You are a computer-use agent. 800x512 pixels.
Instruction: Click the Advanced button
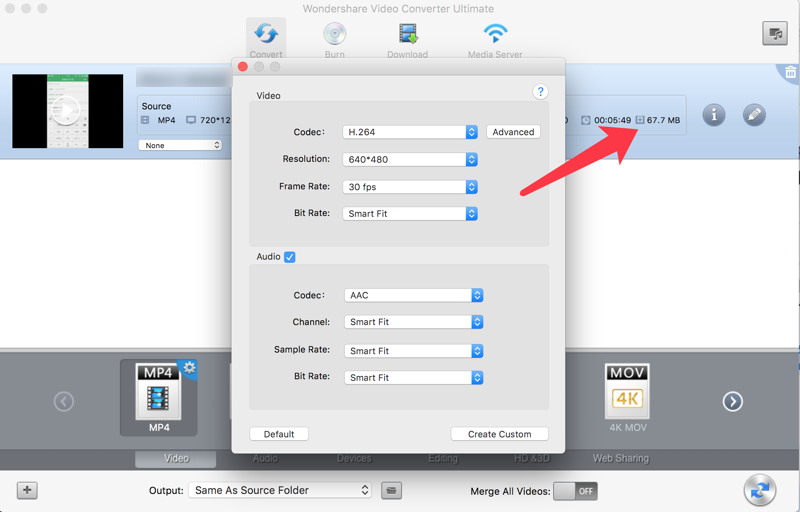coord(513,132)
